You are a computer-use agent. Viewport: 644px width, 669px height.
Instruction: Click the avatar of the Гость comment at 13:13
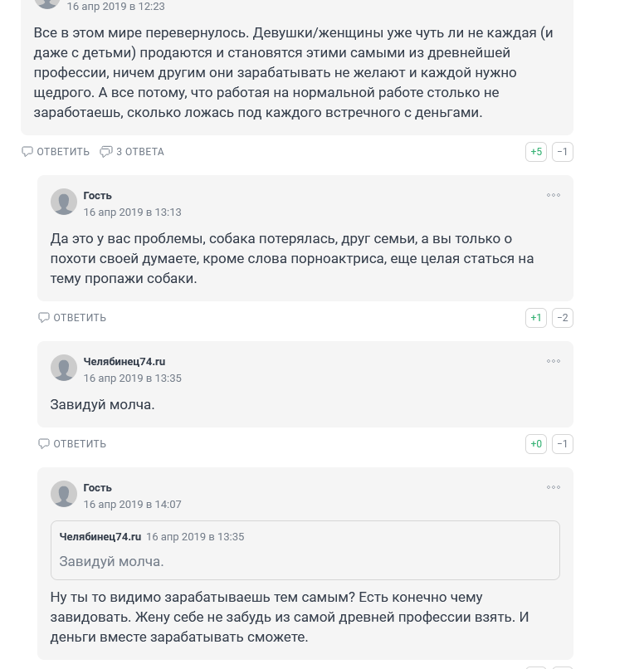pyautogui.click(x=64, y=202)
